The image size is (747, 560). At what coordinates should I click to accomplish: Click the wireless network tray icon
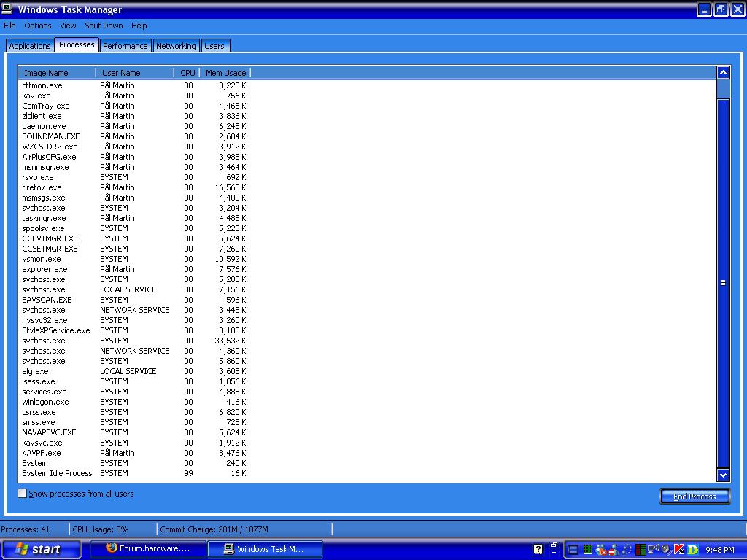[653, 548]
